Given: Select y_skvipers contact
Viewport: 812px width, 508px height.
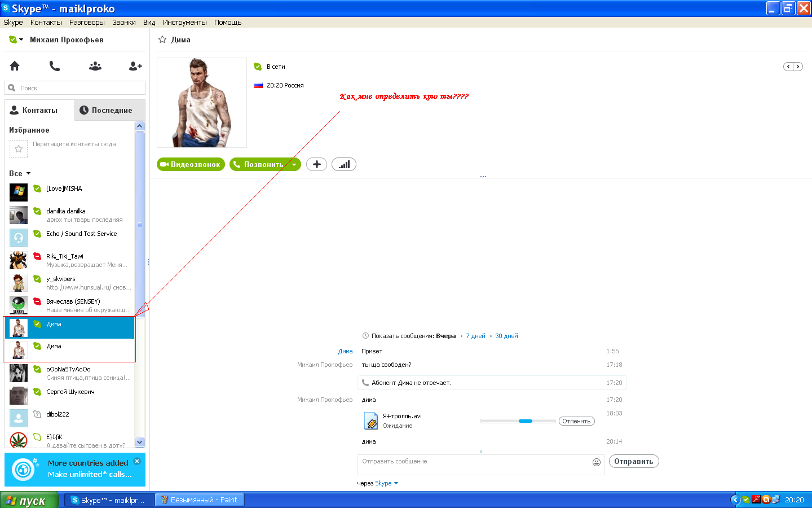Looking at the screenshot, I should tap(70, 283).
